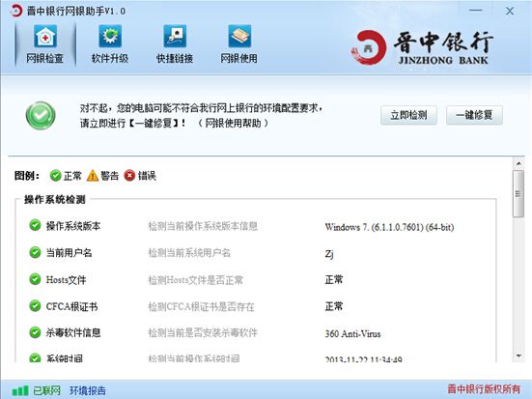Click the check icon beside 当前用户名

[x=35, y=252]
